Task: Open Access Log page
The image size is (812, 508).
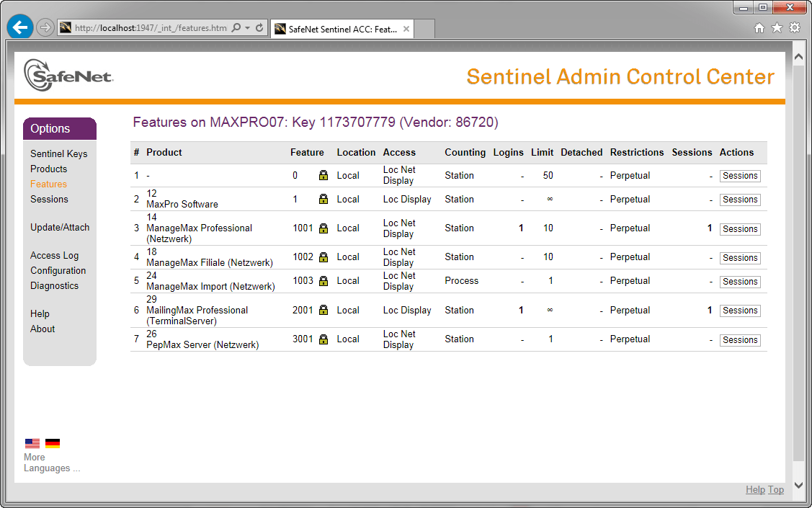Action: (x=54, y=255)
